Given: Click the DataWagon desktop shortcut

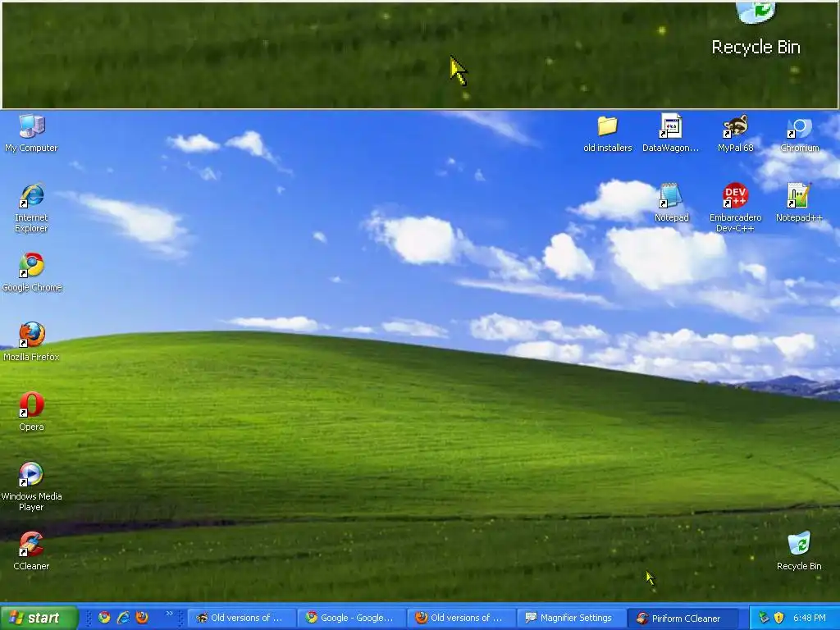Looking at the screenshot, I should [671, 134].
